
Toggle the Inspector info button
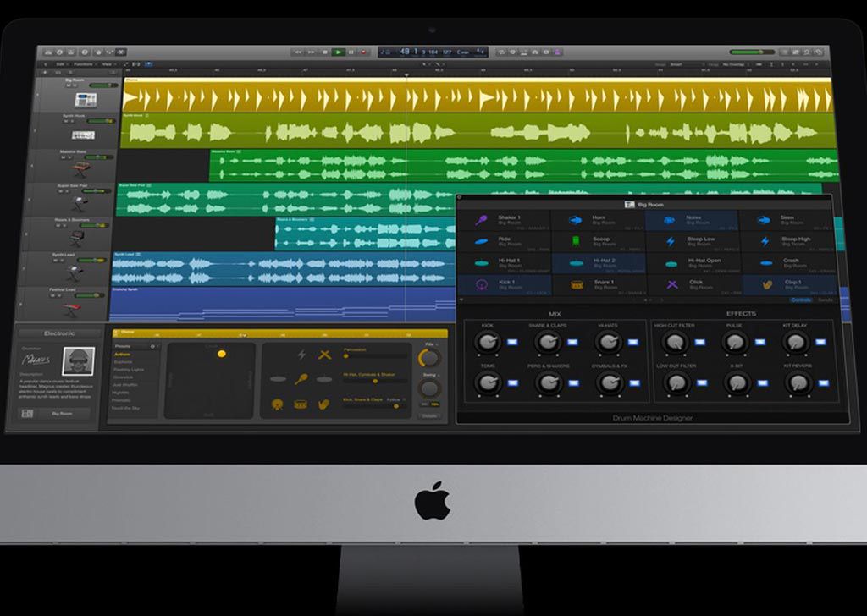click(x=60, y=52)
